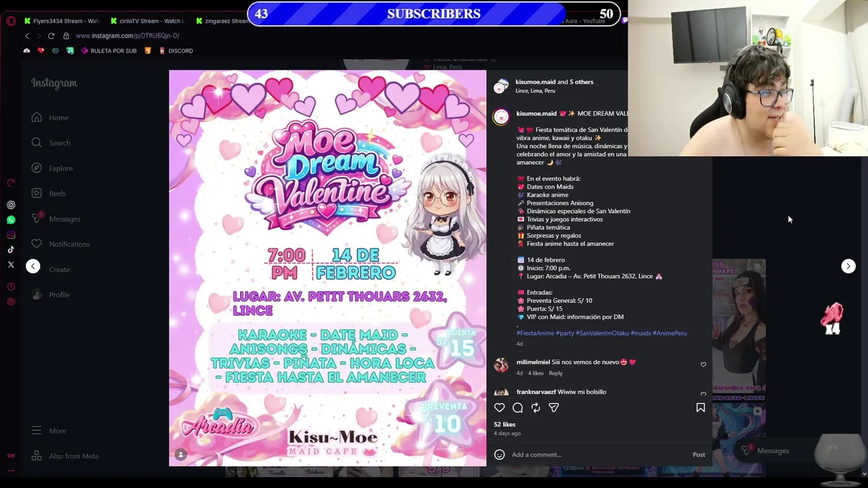
Task: Switch to ciriloTV Stream tab
Action: coord(147,21)
